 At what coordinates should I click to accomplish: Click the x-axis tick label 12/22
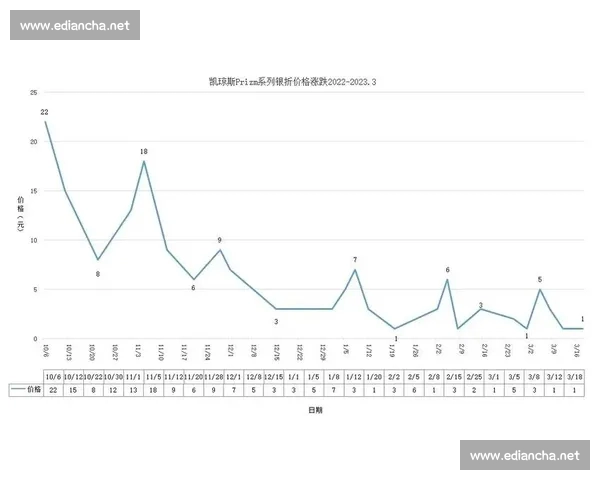(x=300, y=352)
